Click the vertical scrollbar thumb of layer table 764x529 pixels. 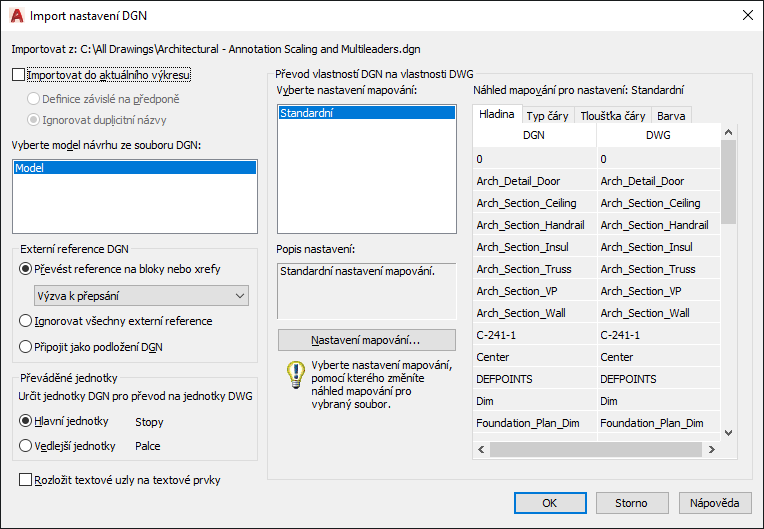click(728, 182)
